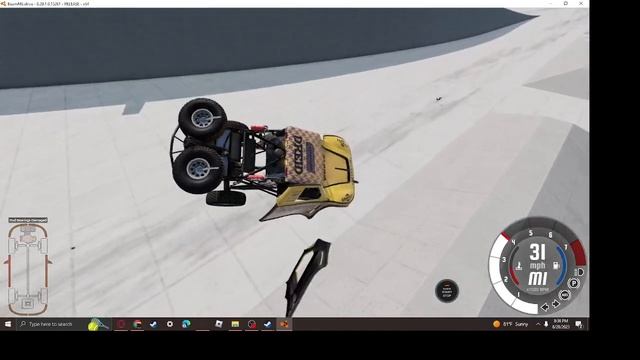Open Google Chrome from the taskbar

(x=137, y=324)
